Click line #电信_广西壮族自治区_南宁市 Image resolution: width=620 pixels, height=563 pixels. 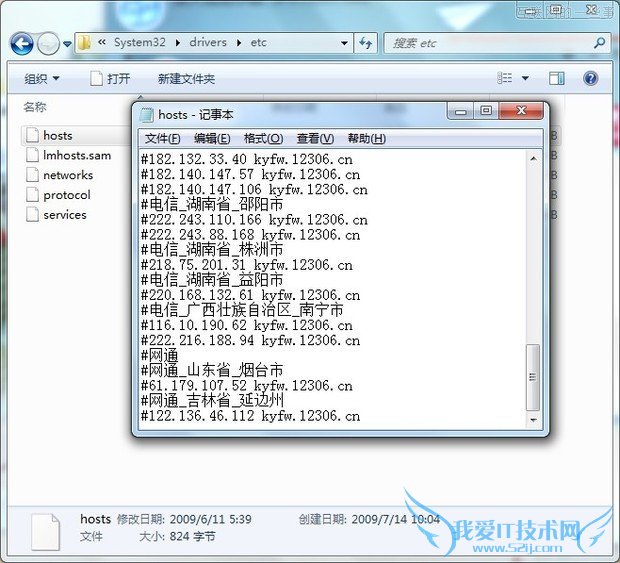click(x=242, y=310)
